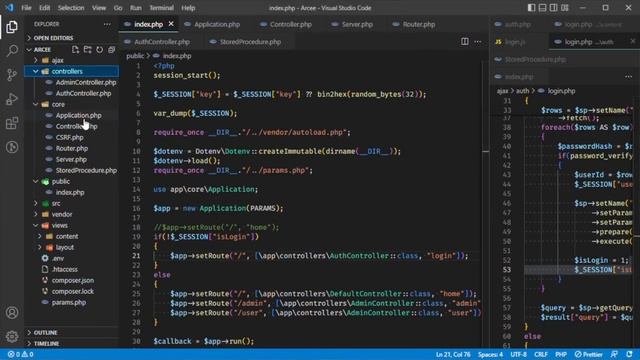
Task: Place cursor on line 30 $callback code
Action: pos(203,341)
